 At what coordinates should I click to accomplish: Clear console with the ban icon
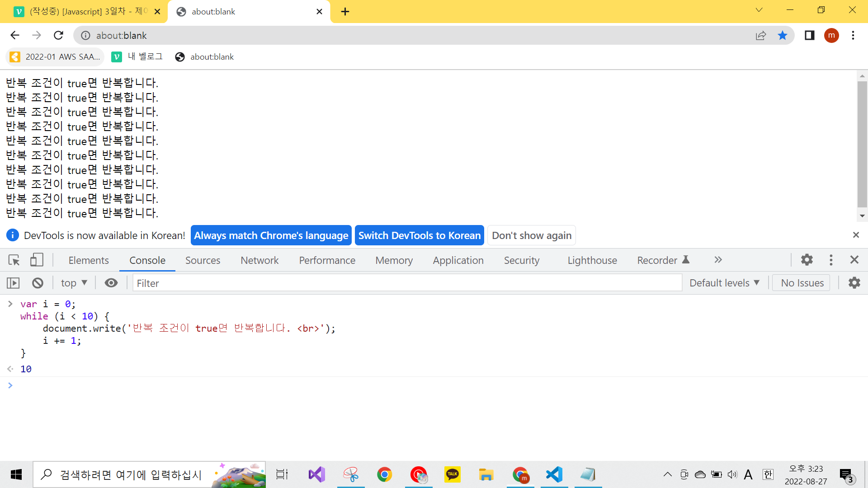pos(38,283)
